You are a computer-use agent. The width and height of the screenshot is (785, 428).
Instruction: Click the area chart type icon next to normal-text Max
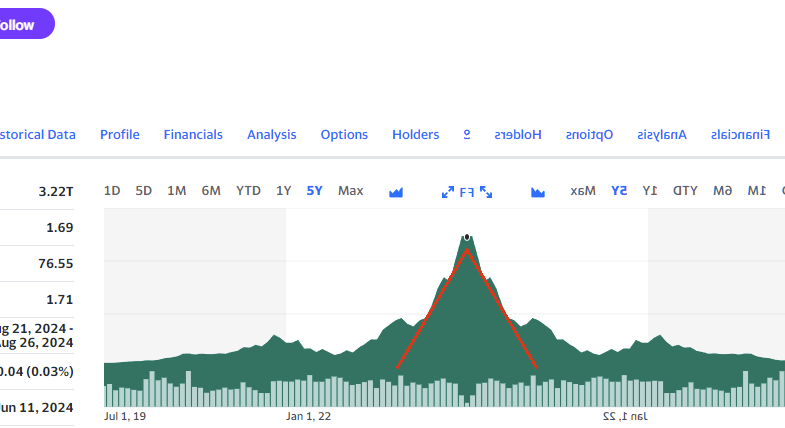pyautogui.click(x=396, y=192)
